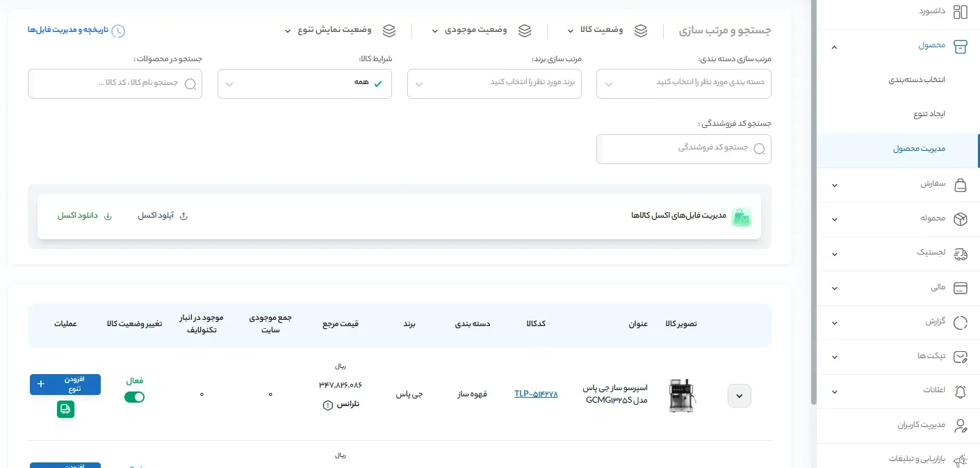Click the تیکت ها ticket icon
The height and width of the screenshot is (468, 980).
pos(960,357)
